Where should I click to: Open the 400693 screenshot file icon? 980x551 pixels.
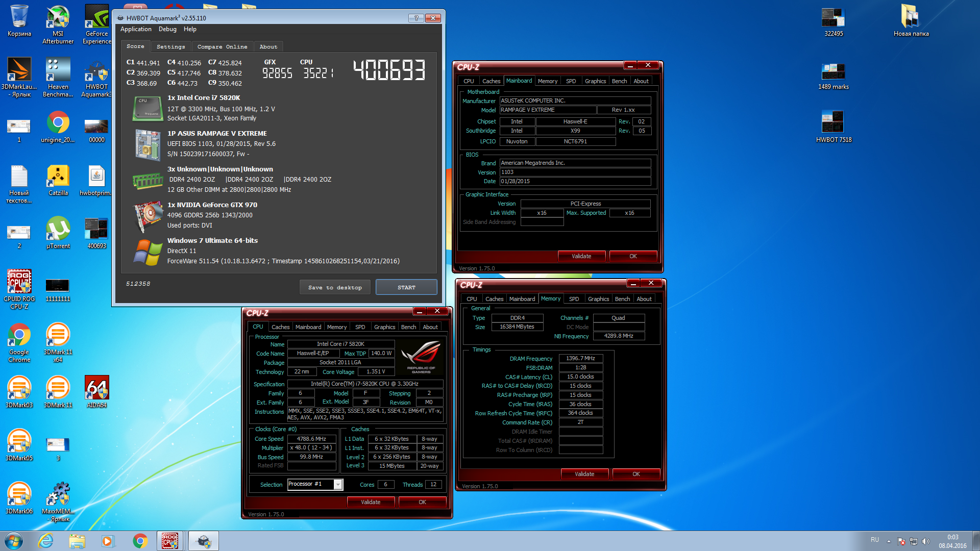(96, 234)
